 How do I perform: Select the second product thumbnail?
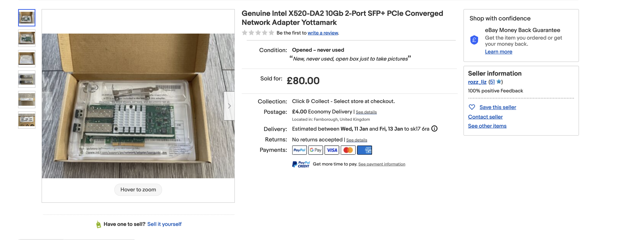click(27, 38)
